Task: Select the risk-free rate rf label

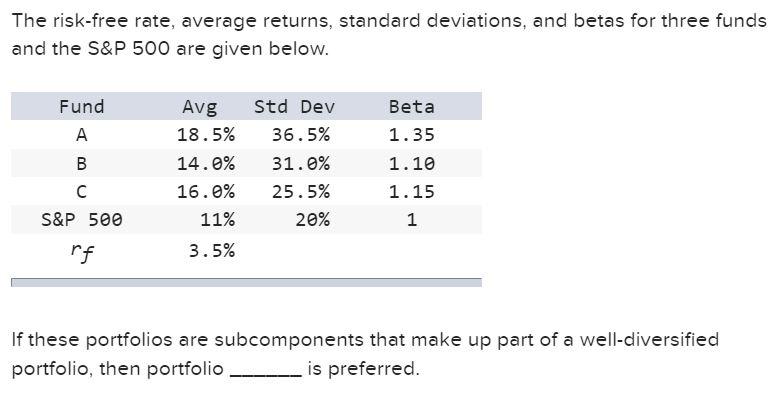Action: point(82,251)
